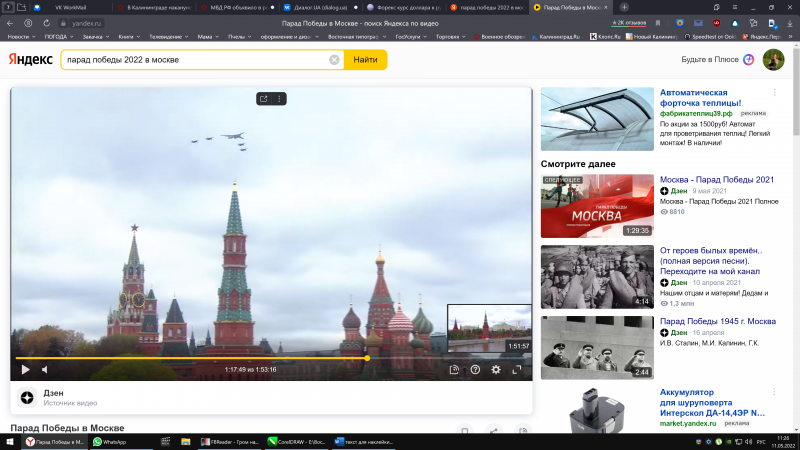This screenshot has width=800, height=450.
Task: Toggle fullscreen mode for the video
Action: (517, 370)
